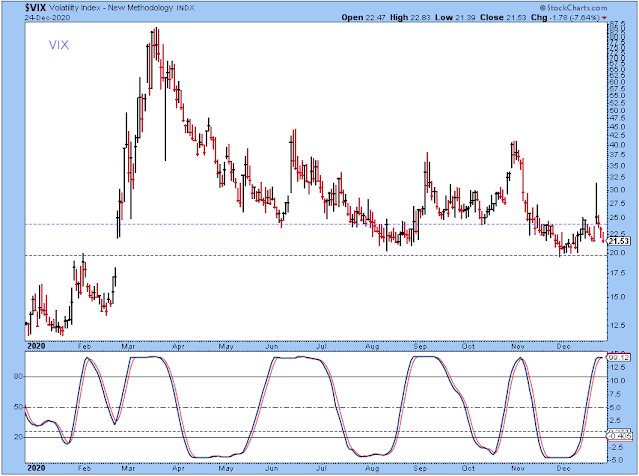Click the 35.0 price axis label

[x=617, y=165]
